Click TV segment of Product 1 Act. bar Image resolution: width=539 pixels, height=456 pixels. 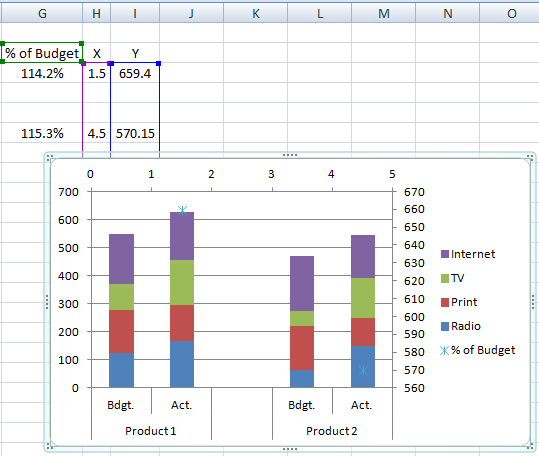(x=182, y=282)
